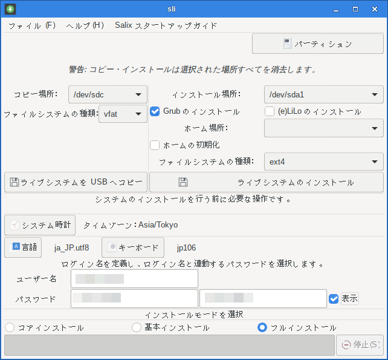Click the sli application icon in title bar
388x360 pixels.
10,9
